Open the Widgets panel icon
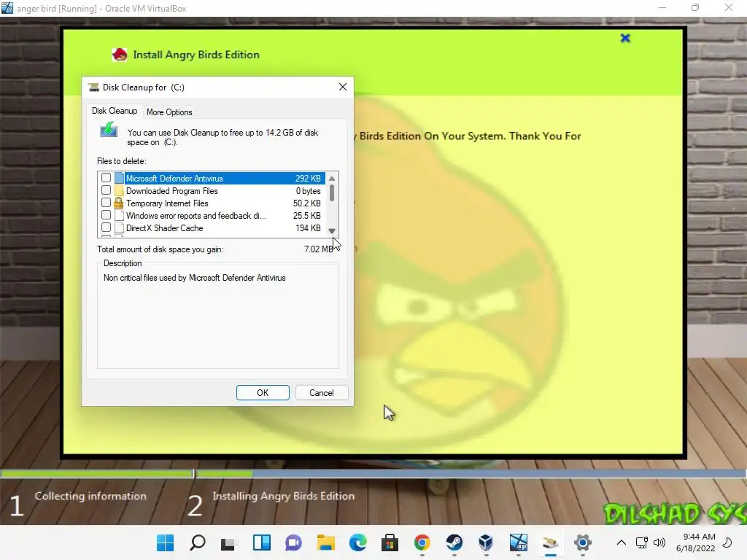Viewport: 747px width, 560px height. click(x=262, y=542)
